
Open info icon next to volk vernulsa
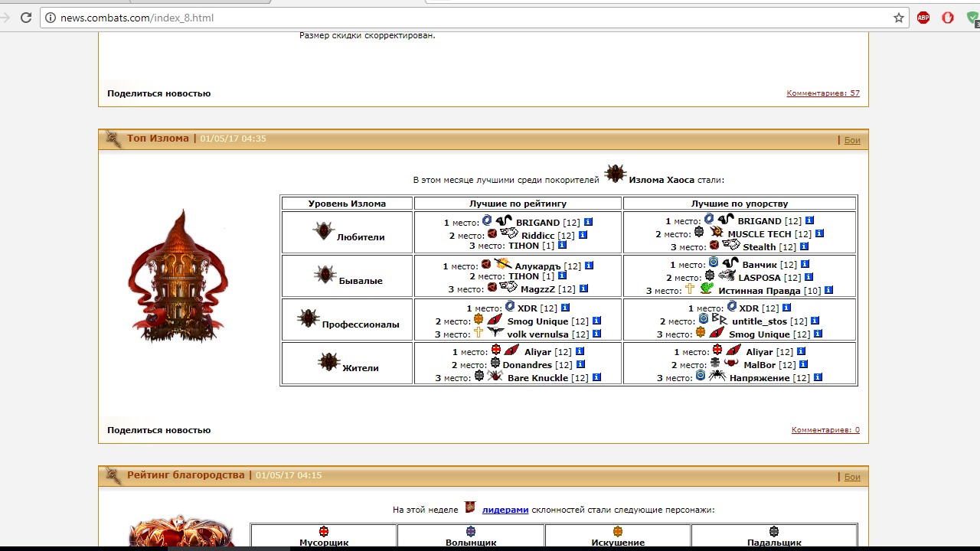(596, 334)
